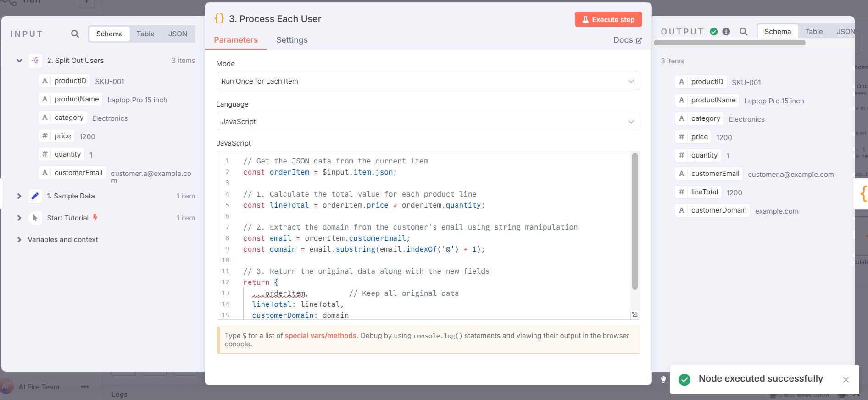Click the '3 items' output count text
868x400 pixels.
(x=673, y=61)
